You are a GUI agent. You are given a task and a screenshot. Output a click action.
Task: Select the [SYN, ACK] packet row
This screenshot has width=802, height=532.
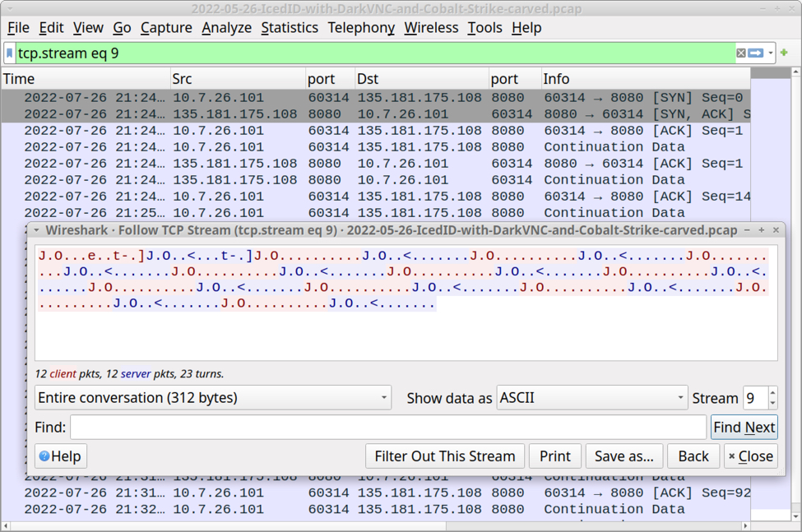click(x=376, y=114)
